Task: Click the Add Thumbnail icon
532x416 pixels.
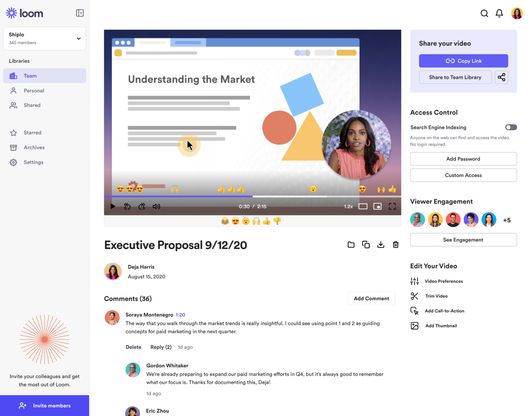Action: [x=414, y=325]
